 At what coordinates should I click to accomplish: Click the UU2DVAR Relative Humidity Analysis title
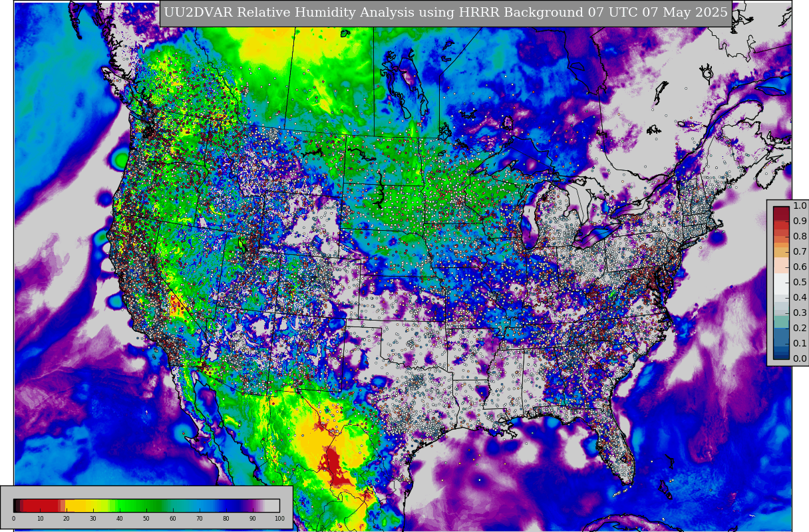click(446, 13)
